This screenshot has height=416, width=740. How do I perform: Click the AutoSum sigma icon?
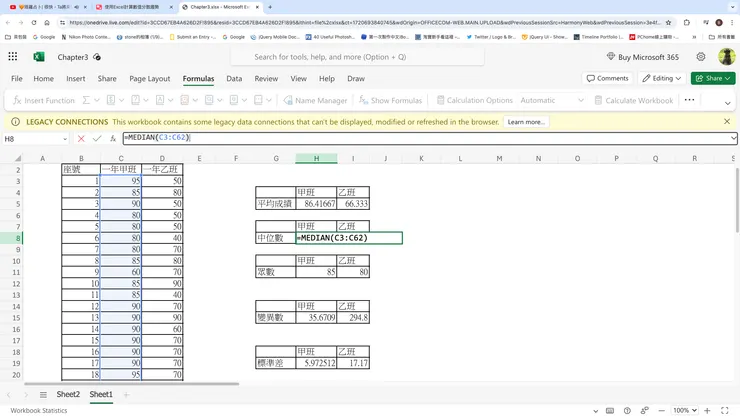(86, 100)
